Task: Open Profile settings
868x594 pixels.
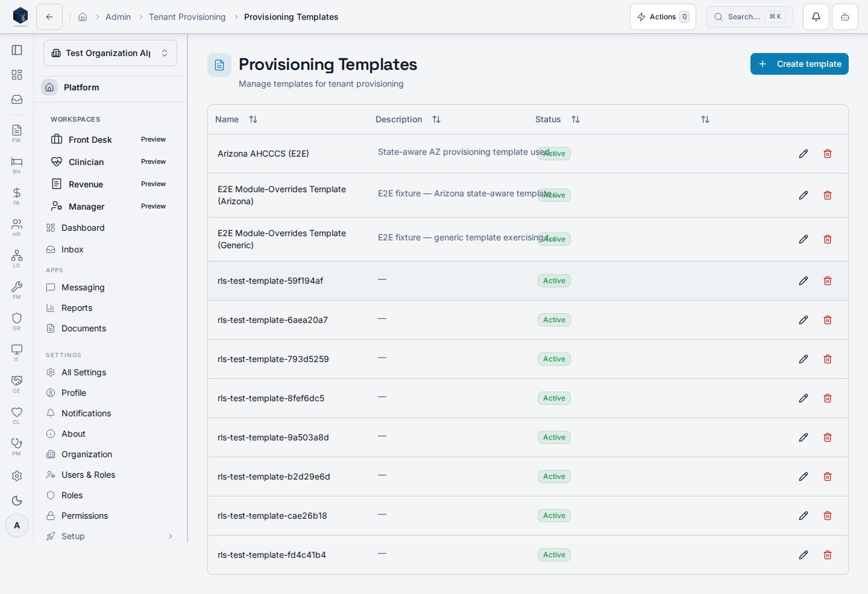Action: [110, 393]
